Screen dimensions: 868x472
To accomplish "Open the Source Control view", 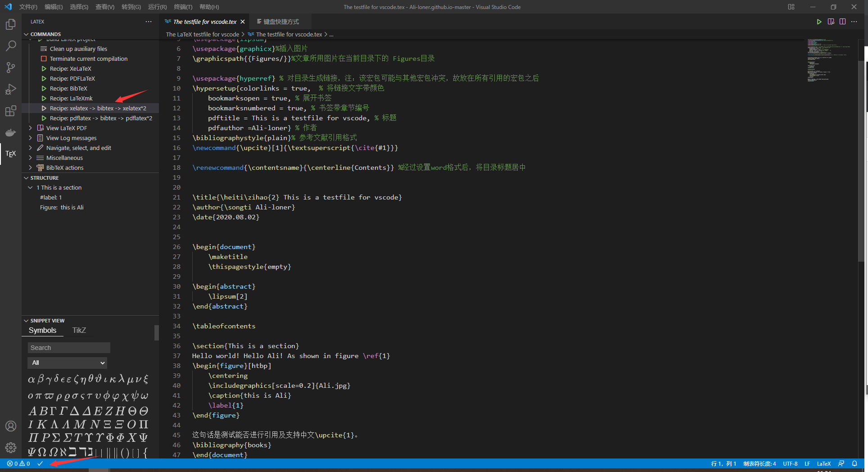I will click(x=11, y=68).
